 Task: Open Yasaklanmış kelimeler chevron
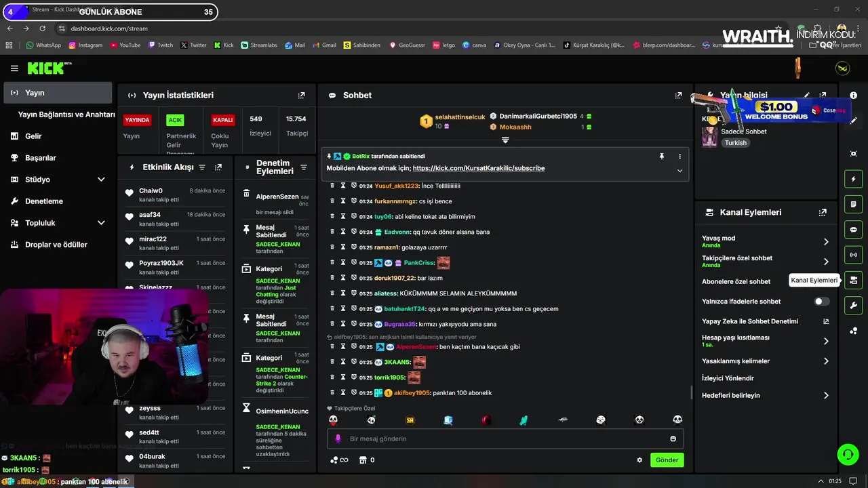(x=826, y=361)
